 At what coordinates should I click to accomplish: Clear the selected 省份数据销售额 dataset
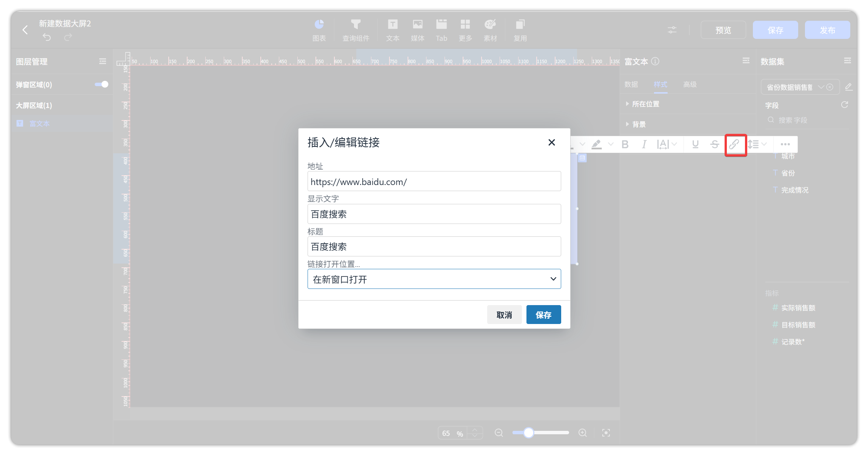coord(830,87)
